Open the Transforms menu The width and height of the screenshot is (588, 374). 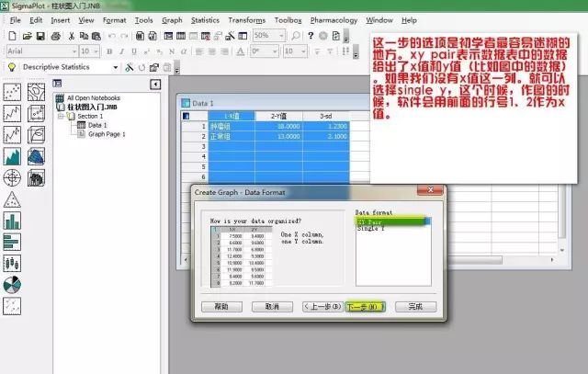tap(247, 20)
